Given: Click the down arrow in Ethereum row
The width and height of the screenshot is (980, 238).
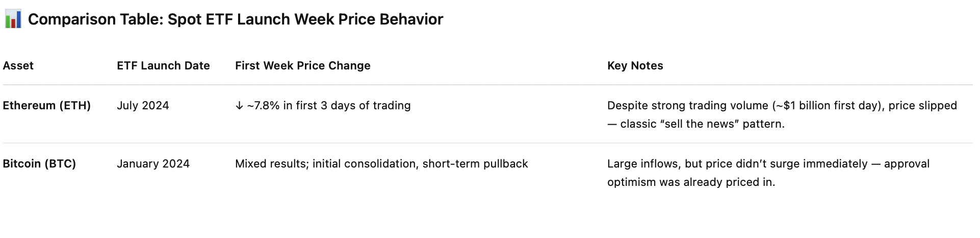Looking at the screenshot, I should click(239, 106).
